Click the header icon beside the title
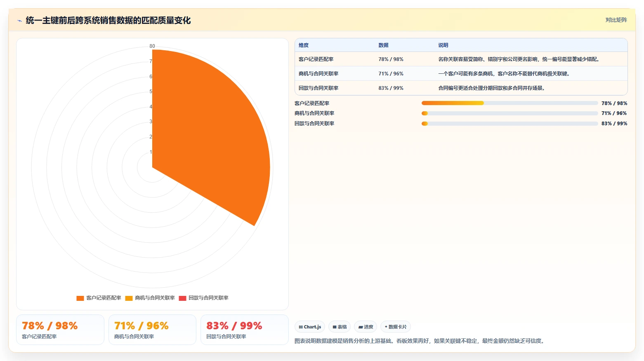The height and width of the screenshot is (361, 644). click(19, 21)
